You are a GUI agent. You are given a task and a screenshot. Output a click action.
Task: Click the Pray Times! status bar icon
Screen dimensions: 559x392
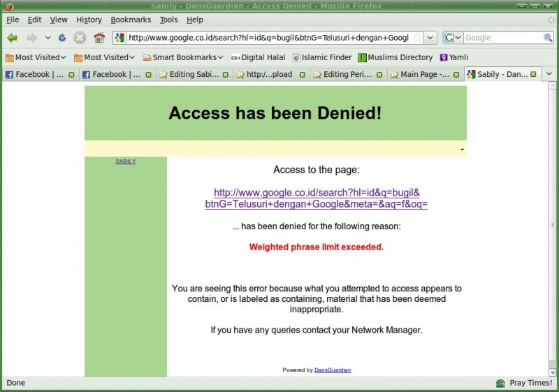pyautogui.click(x=500, y=383)
